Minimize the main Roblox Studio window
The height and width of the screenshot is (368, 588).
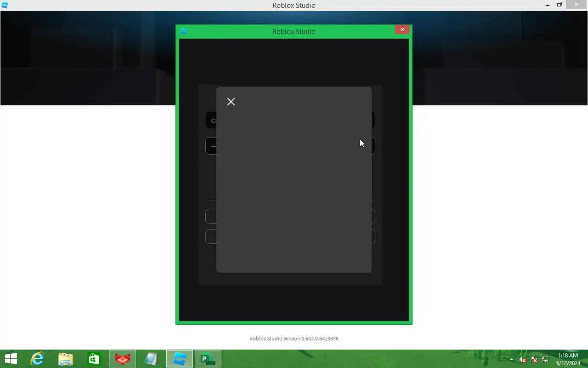[x=548, y=5]
